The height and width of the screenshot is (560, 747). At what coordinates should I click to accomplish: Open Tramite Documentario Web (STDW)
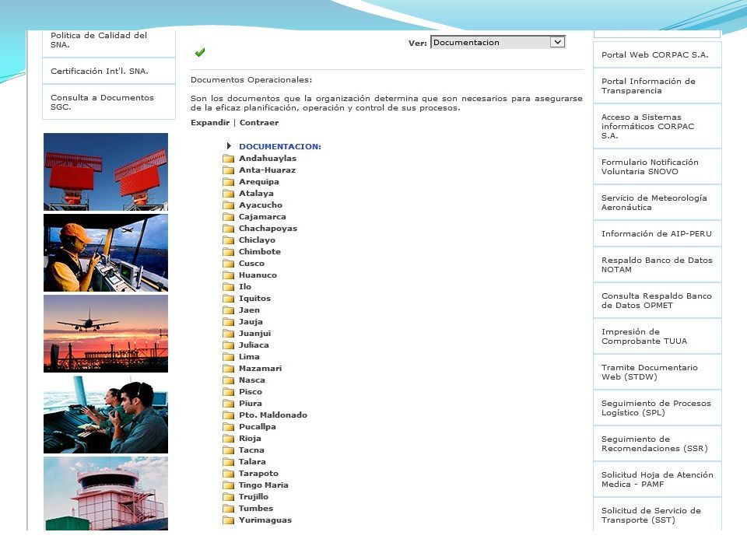click(x=658, y=372)
